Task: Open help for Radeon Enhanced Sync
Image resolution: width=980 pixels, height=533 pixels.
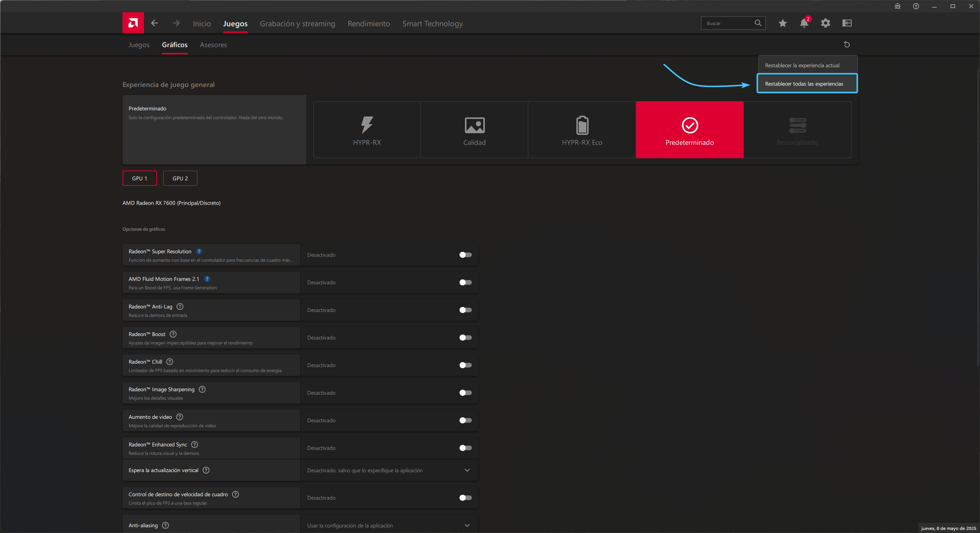Action: pyautogui.click(x=195, y=444)
